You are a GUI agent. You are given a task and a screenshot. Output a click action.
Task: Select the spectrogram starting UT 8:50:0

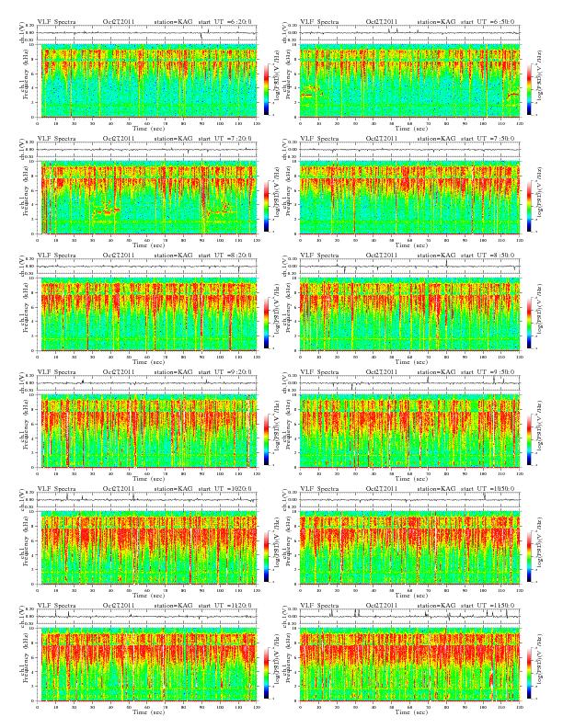pos(409,314)
